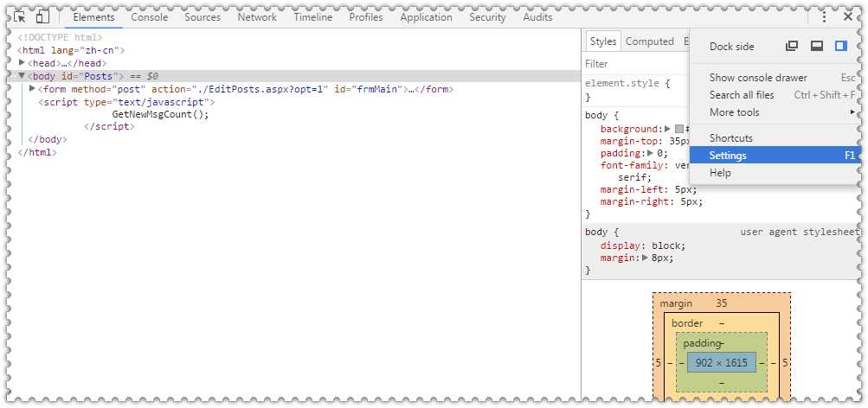868x408 pixels.
Task: Open the Security tab
Action: click(x=488, y=17)
